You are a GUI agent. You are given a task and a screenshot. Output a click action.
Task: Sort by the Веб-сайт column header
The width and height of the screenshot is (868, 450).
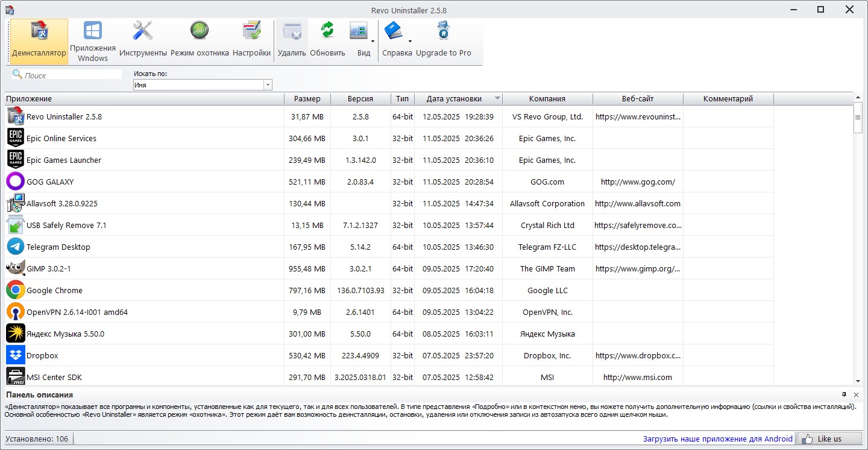coord(638,98)
